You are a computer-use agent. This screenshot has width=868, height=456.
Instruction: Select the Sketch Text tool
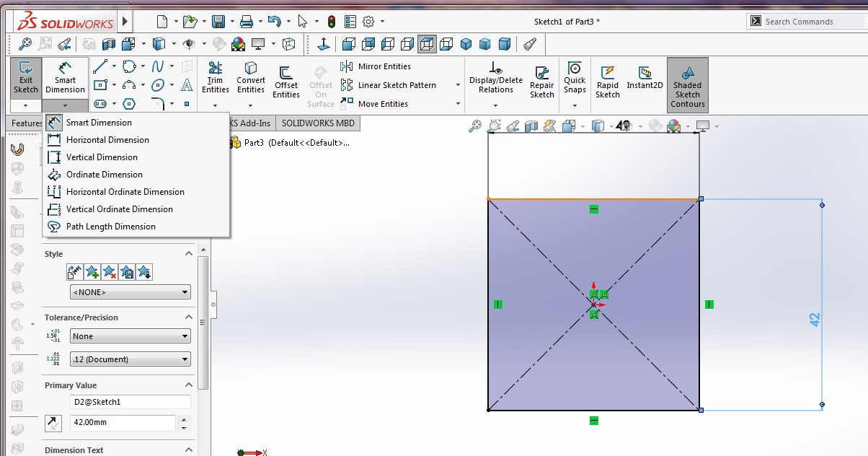(x=187, y=85)
